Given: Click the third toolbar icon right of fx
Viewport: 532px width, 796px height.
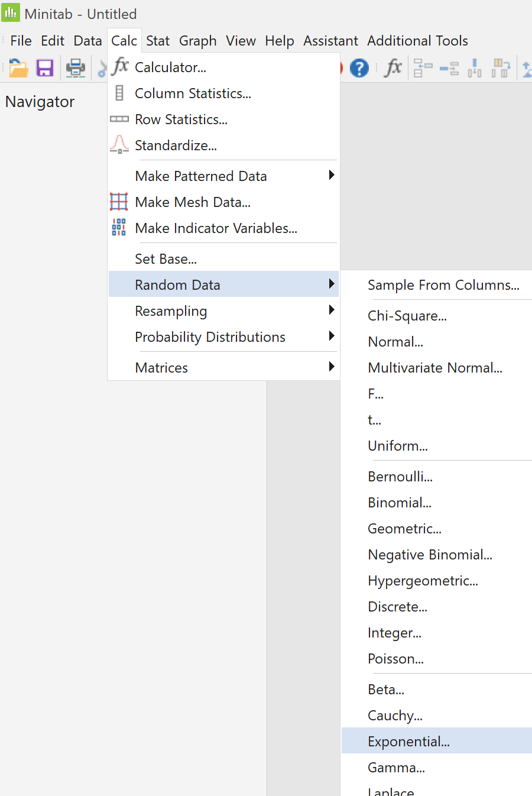Looking at the screenshot, I should (475, 68).
